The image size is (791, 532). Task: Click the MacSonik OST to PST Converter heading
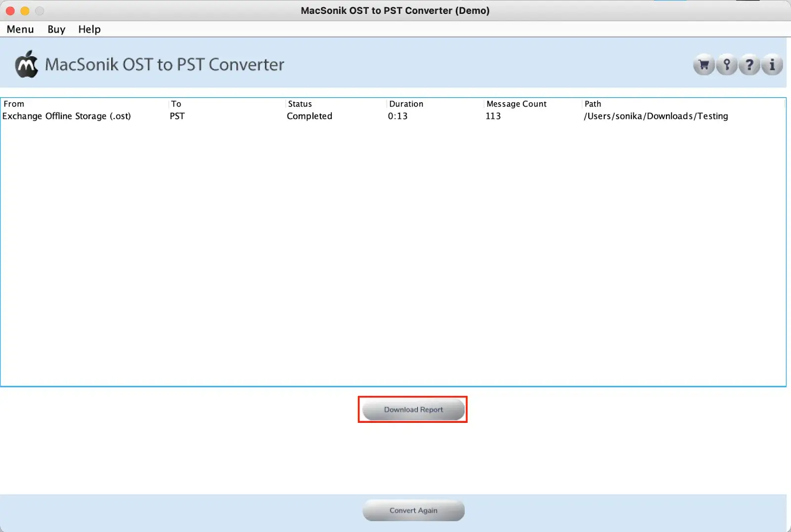click(165, 65)
